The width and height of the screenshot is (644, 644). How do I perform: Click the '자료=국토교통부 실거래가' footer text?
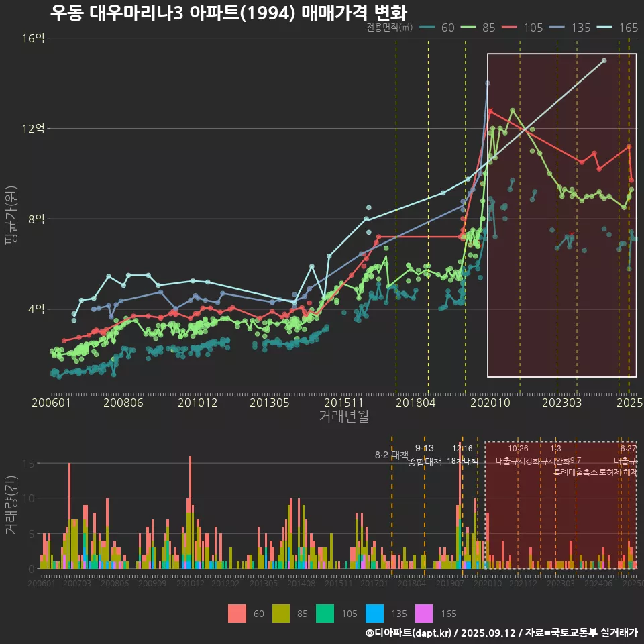click(581, 633)
